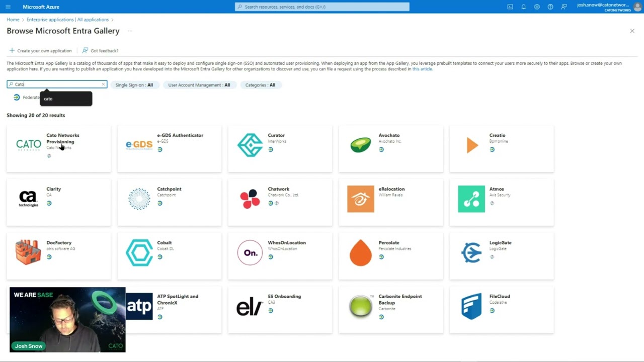Screen dimensions: 644x362
Task: Click the CA technologies logo
Action: tap(29, 199)
